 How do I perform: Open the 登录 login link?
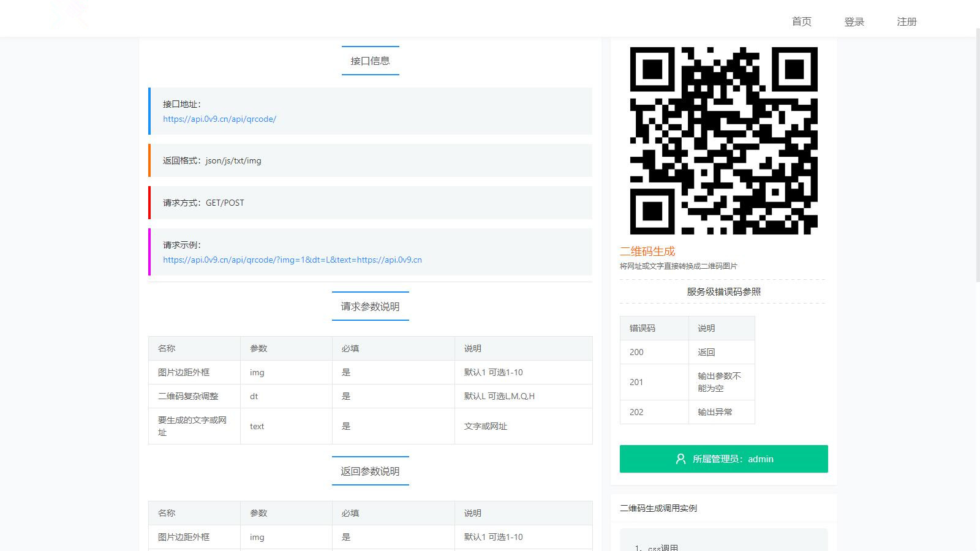[x=854, y=21]
